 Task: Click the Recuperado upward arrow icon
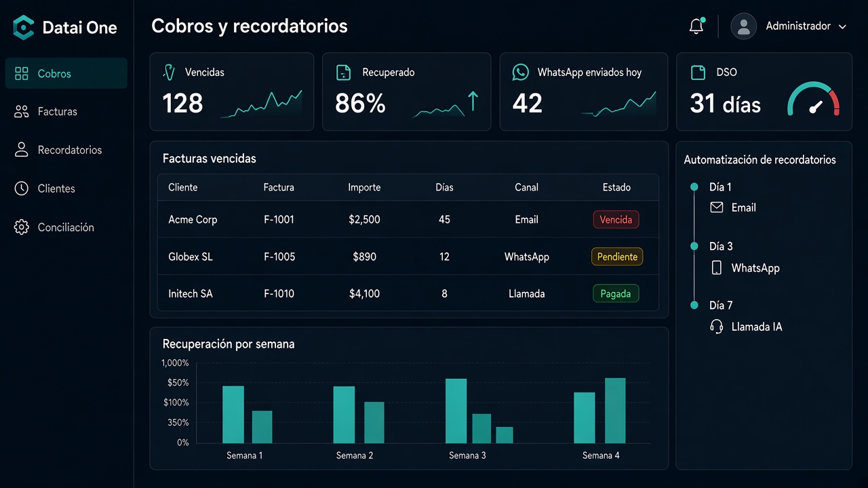click(473, 101)
